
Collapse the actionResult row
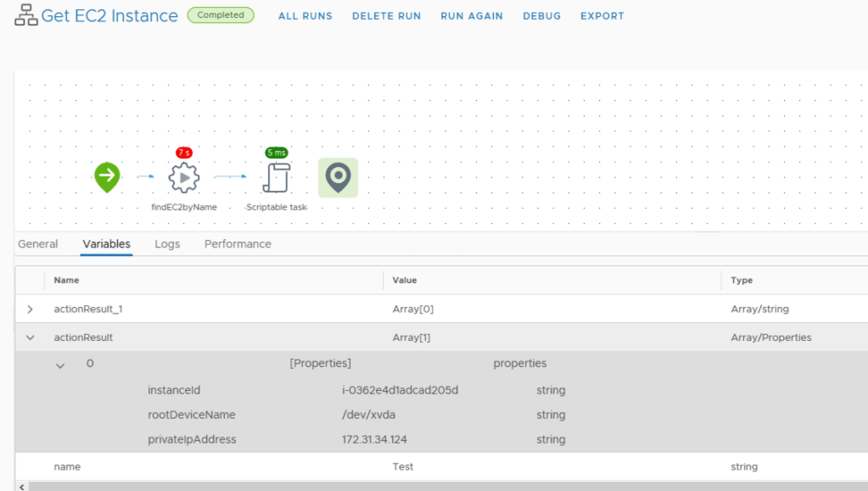31,338
